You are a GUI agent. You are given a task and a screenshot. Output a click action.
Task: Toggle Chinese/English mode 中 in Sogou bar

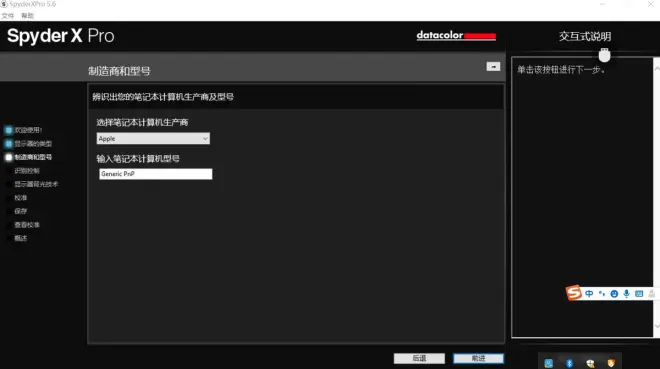[589, 293]
